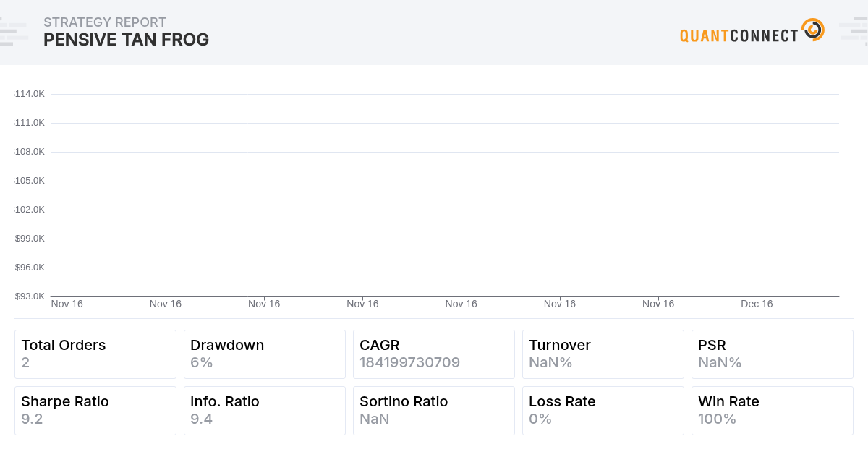The height and width of the screenshot is (457, 868).
Task: Select the PSR NaN% value
Action: 720,362
